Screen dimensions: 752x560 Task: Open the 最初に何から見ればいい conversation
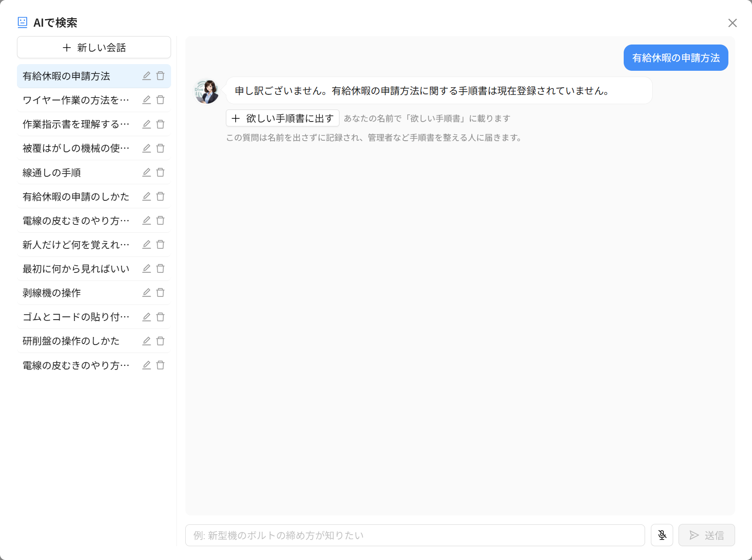pos(94,268)
